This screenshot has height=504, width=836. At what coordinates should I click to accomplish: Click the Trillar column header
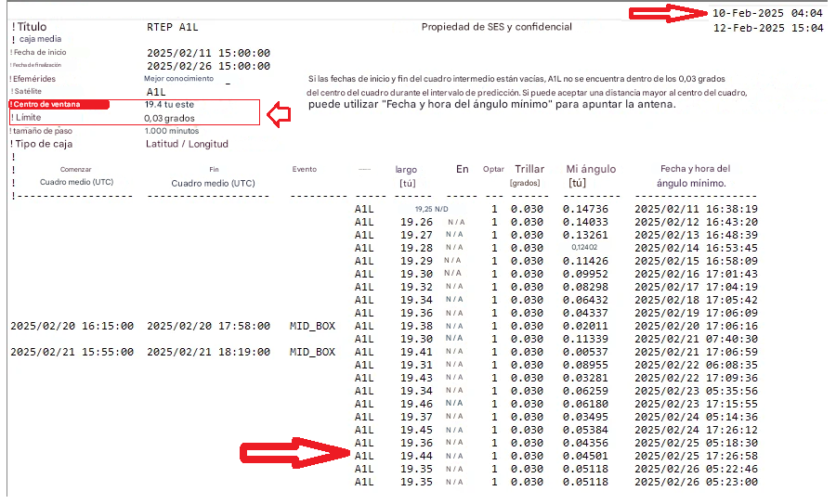529,169
